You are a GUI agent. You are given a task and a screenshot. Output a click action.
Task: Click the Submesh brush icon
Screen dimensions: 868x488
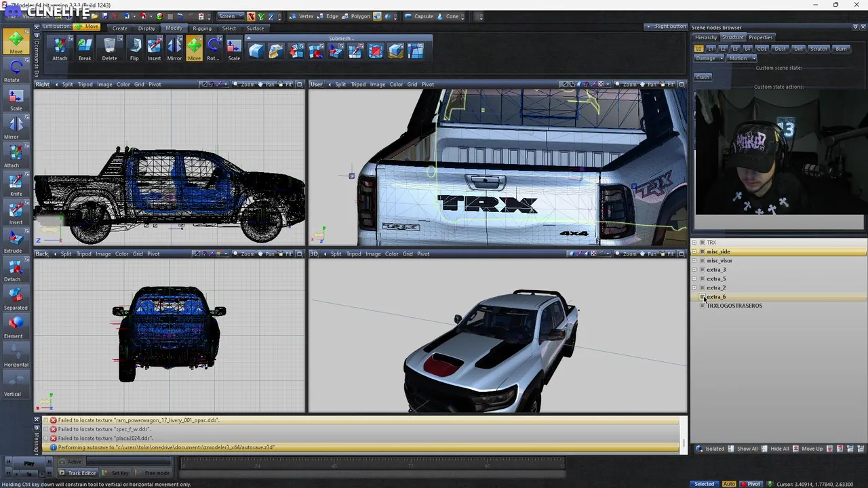point(275,50)
